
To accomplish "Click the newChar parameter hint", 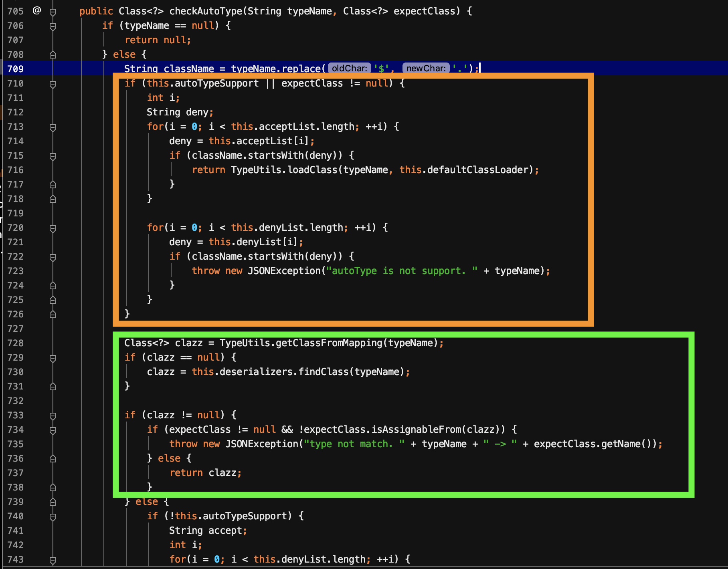I will click(426, 69).
